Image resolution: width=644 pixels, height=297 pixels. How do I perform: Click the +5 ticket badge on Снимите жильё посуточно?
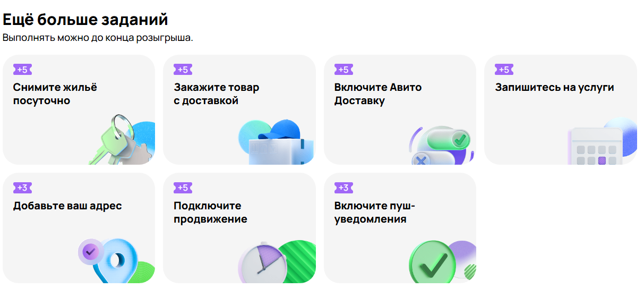[23, 70]
